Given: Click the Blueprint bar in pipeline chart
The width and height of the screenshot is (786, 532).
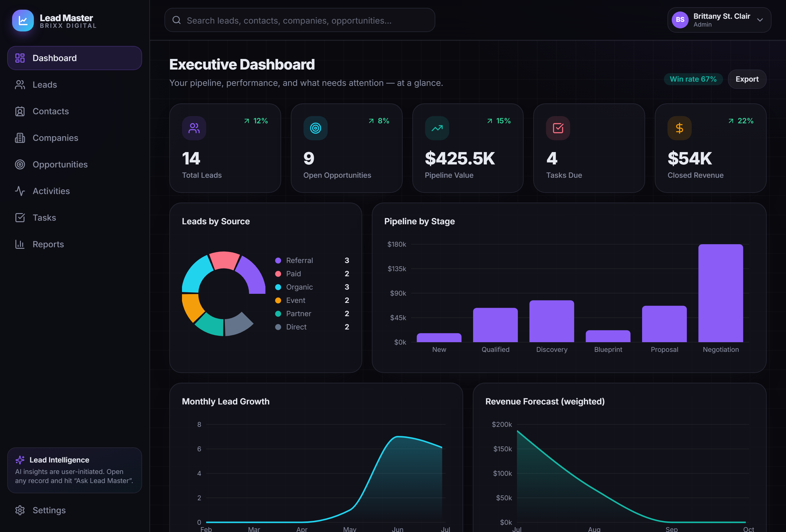Looking at the screenshot, I should pyautogui.click(x=608, y=336).
